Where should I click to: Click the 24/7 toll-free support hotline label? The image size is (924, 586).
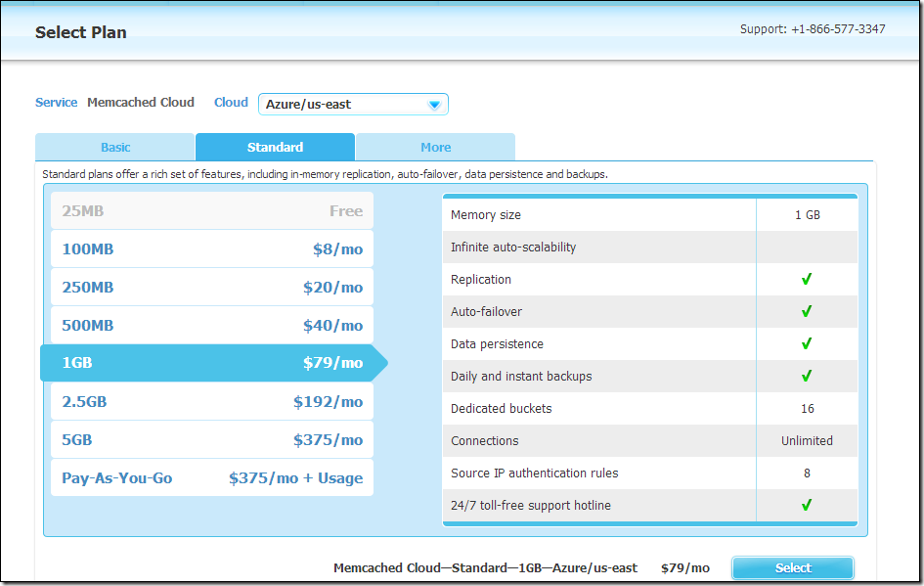click(x=530, y=505)
